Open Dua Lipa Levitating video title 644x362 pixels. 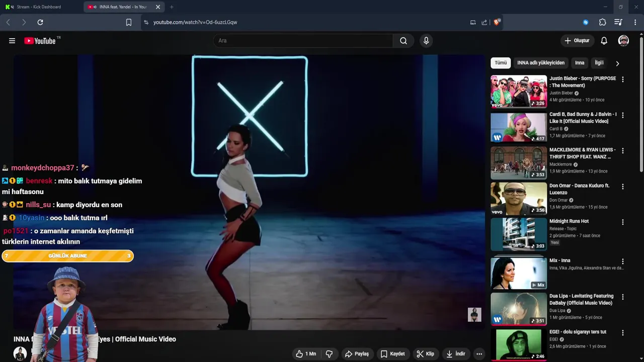tap(581, 299)
